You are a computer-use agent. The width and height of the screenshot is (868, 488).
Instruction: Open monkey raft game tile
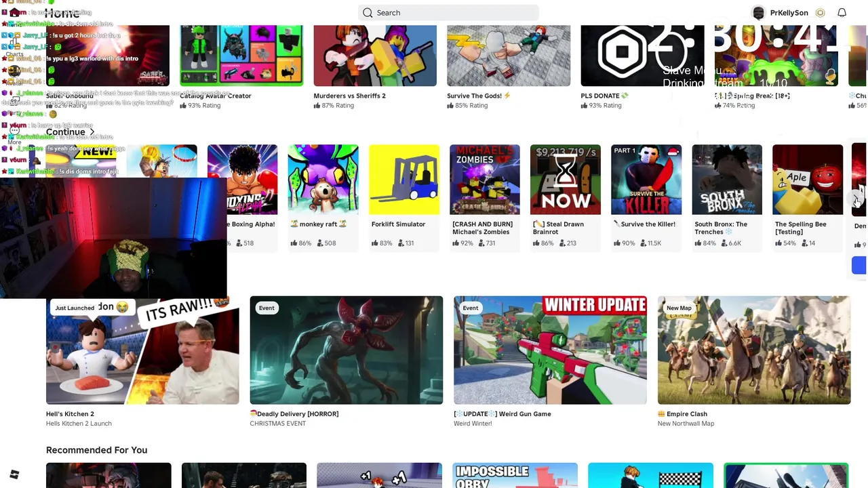click(x=323, y=180)
